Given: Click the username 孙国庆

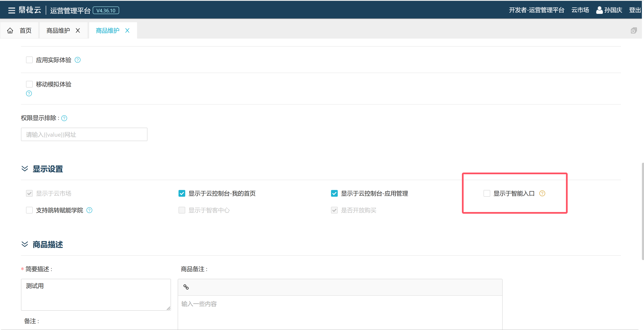Looking at the screenshot, I should tap(613, 10).
